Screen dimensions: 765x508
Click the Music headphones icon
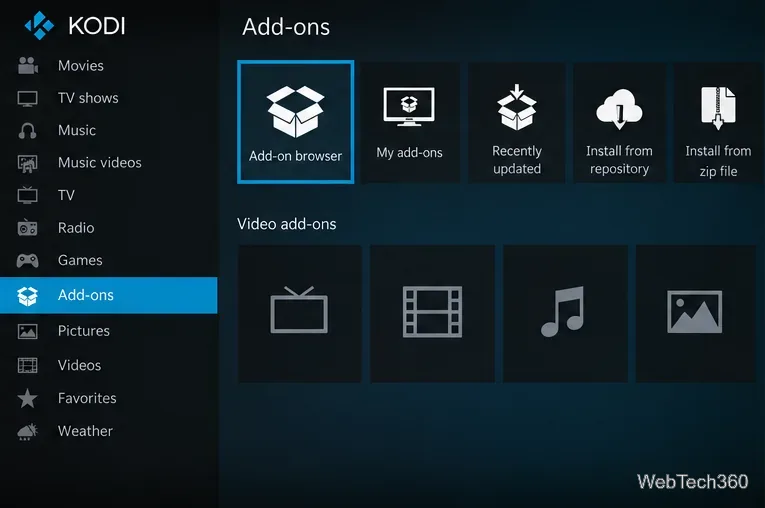[27, 130]
